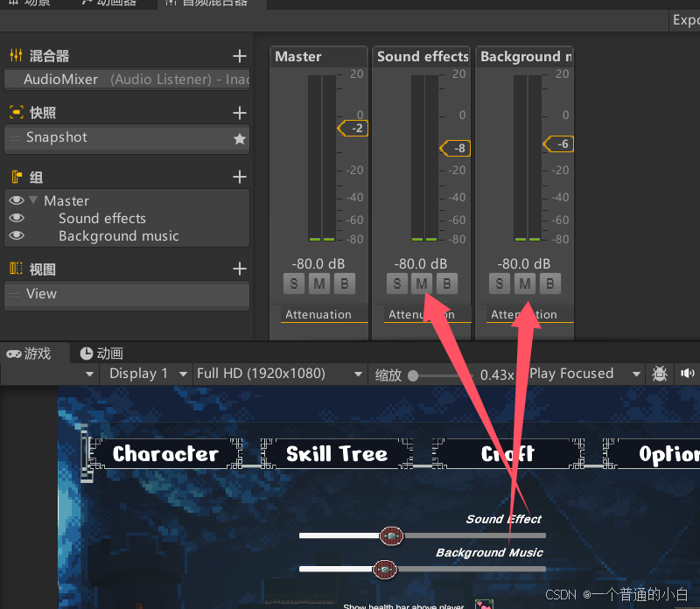
Task: Click the in-game Sound Effect slider knob
Action: [391, 535]
